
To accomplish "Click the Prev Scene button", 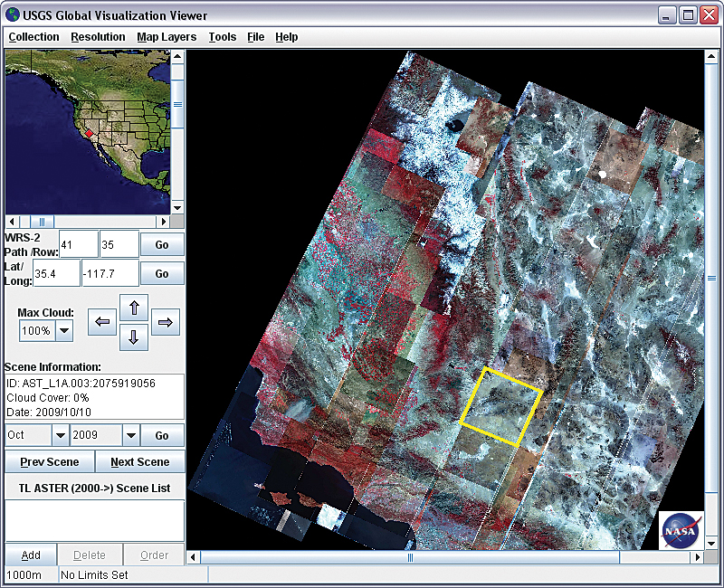I will click(50, 462).
